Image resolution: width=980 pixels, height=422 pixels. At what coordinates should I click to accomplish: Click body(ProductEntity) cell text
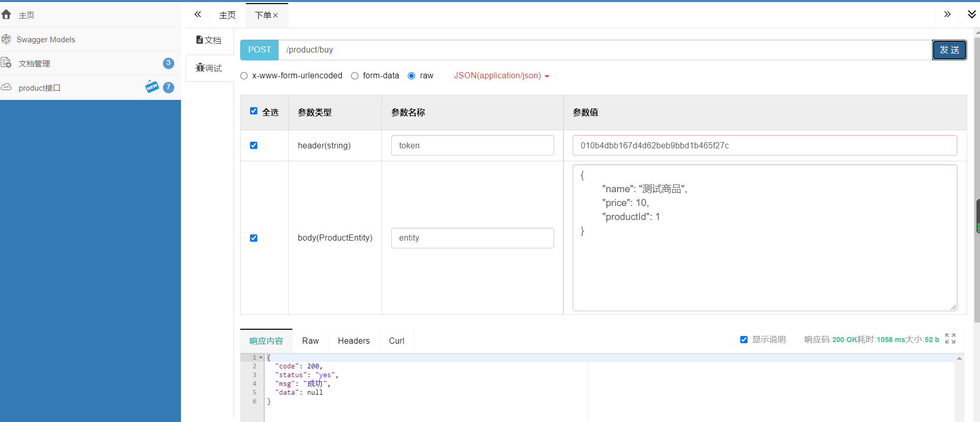coord(335,238)
